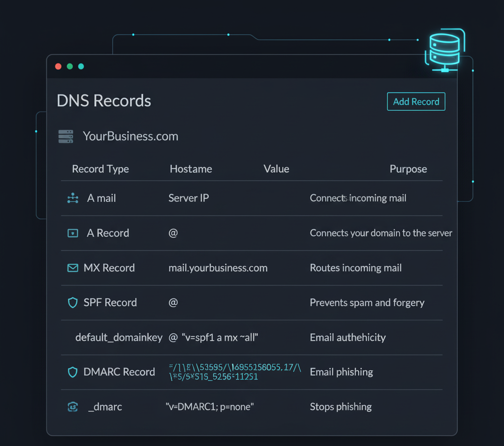Click the shield icon beside DMARC Record
The height and width of the screenshot is (446, 504).
point(72,372)
